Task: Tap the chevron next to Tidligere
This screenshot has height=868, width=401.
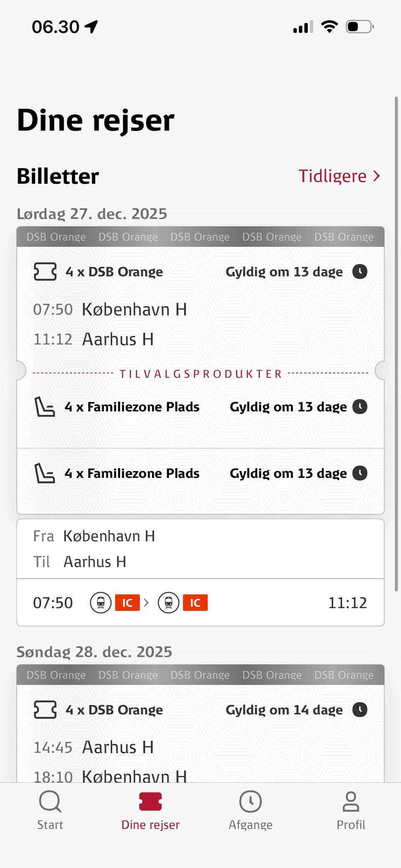Action: (377, 176)
